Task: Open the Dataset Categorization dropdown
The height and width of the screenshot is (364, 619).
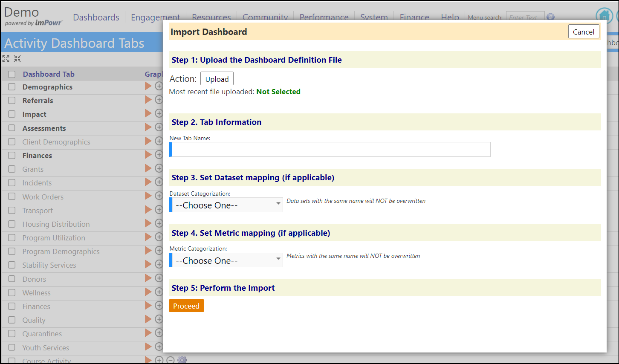Action: [x=226, y=205]
